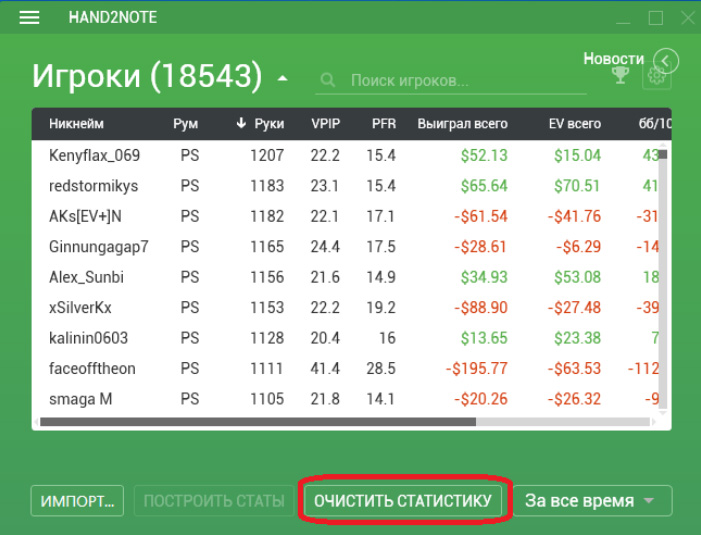
Task: Sort by Рум column header
Action: click(186, 124)
